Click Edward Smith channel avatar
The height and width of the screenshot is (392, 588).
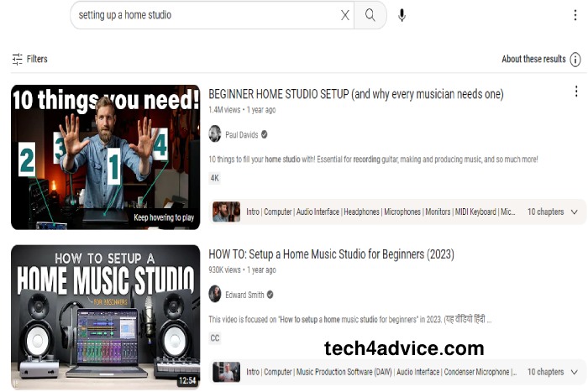coord(215,295)
